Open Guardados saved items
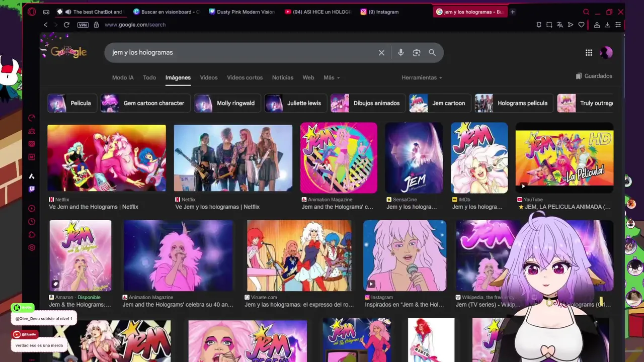Image resolution: width=644 pixels, height=362 pixels. [594, 76]
